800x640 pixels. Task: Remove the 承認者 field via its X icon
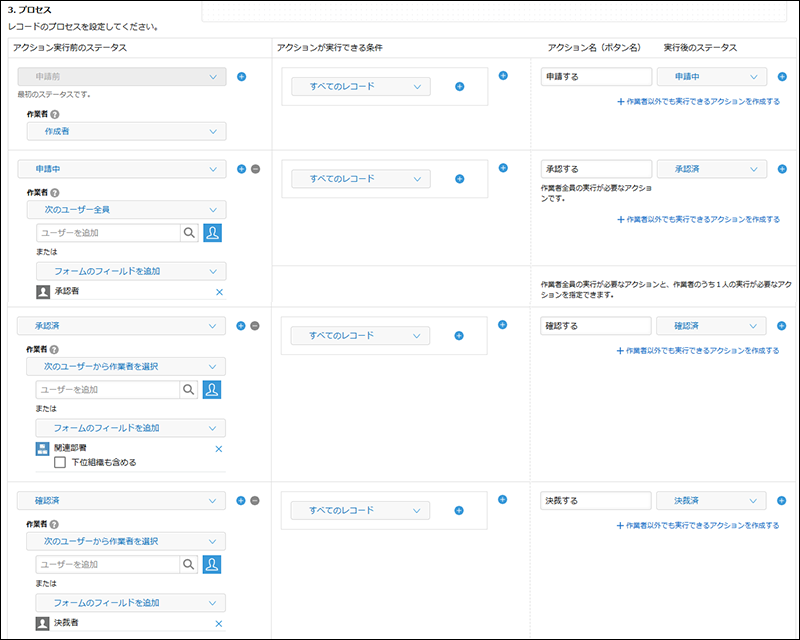click(x=218, y=293)
